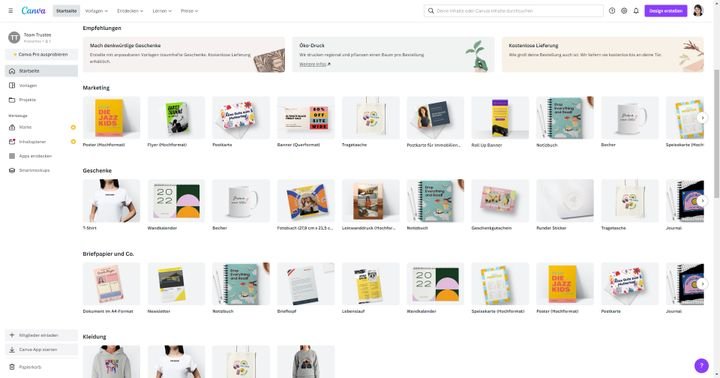This screenshot has width=720, height=378.
Task: Click the Marke brand icon in sidebar
Action: coord(12,127)
